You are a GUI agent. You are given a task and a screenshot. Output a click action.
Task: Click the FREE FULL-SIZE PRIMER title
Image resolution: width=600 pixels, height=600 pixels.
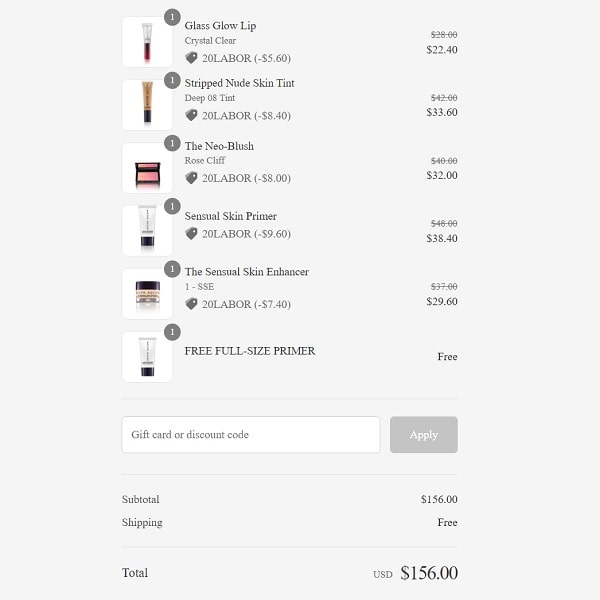(x=250, y=351)
